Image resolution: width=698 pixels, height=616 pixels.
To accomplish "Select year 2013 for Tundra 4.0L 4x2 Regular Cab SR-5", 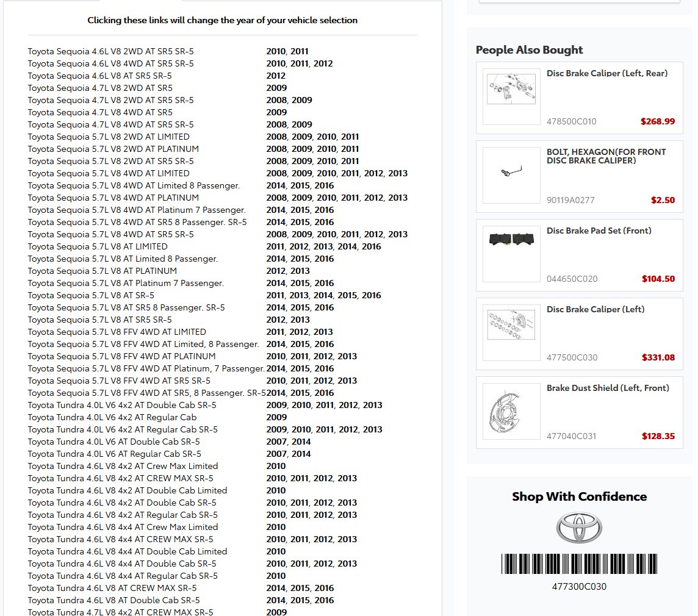I will pos(373,429).
